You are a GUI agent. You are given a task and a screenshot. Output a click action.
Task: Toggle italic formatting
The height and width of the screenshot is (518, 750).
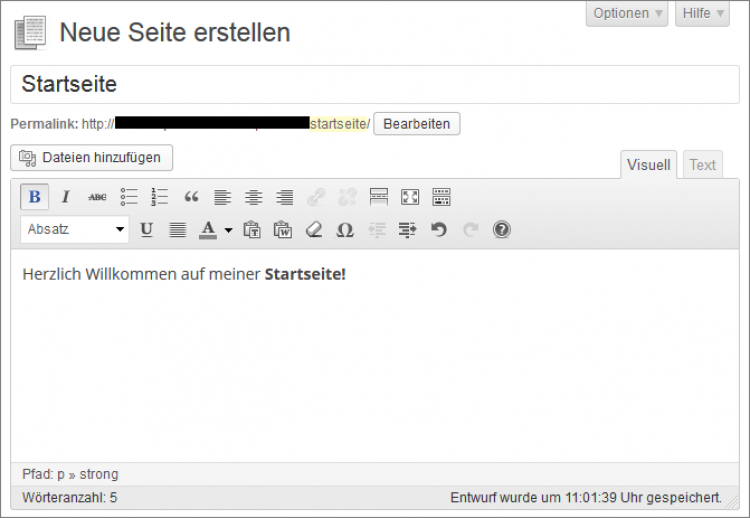(66, 197)
